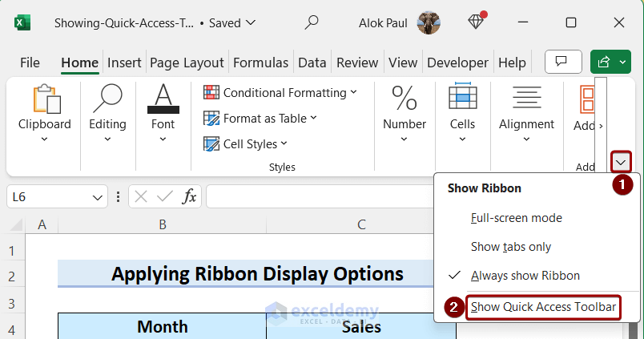Open the Cells group icon
The width and height of the screenshot is (644, 339).
[462, 99]
